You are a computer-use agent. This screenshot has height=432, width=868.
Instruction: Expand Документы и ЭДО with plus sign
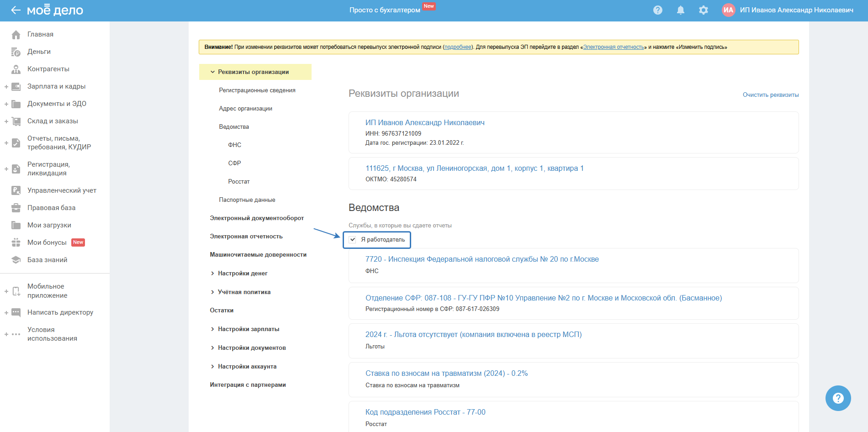click(6, 104)
